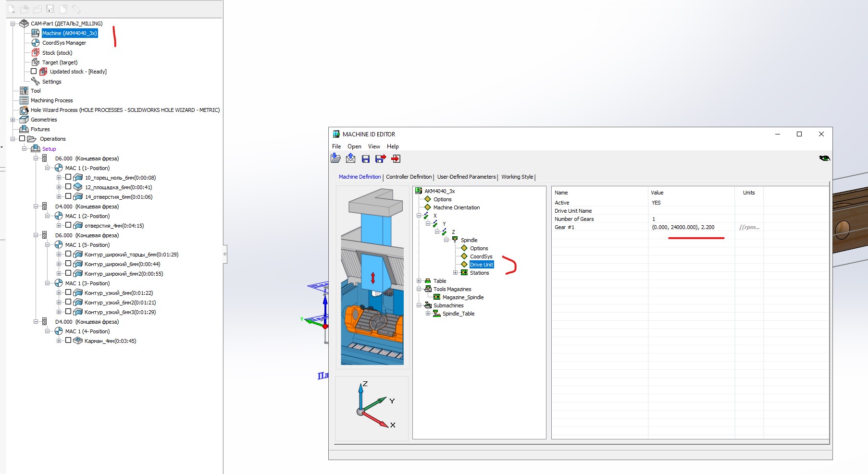Click the plain floppy disk save icon in Machine ID Editor
The width and height of the screenshot is (868, 474).
[x=365, y=159]
